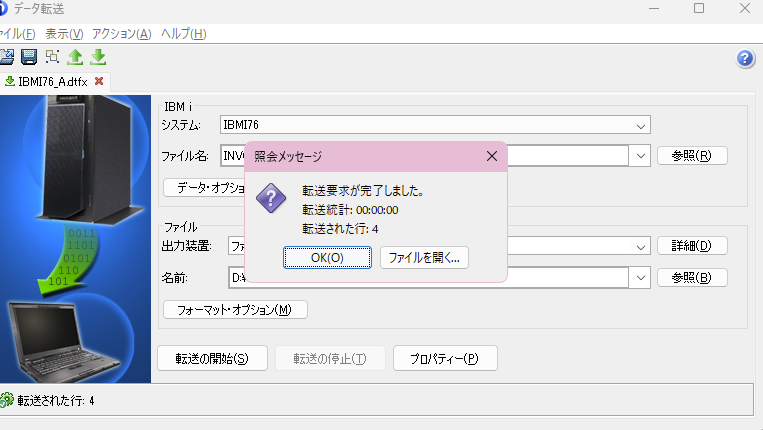The image size is (763, 430).
Task: Click the green upload arrow toolbar icon
Action: 75,57
